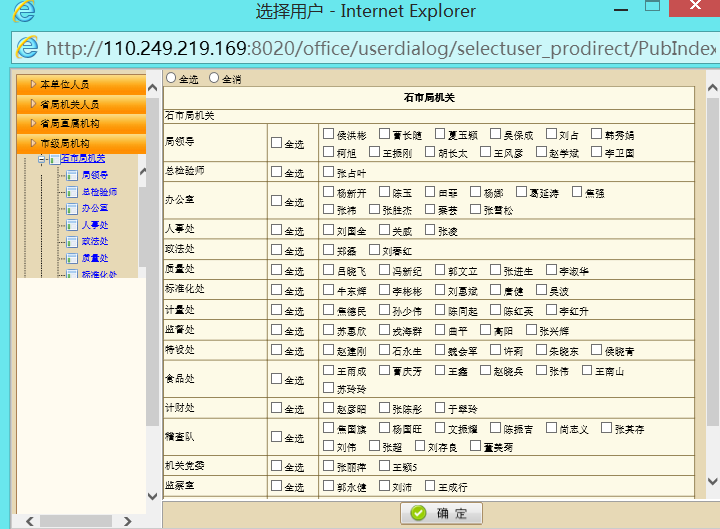
Task: Click the IE page icon in address bar
Action: coord(27,48)
